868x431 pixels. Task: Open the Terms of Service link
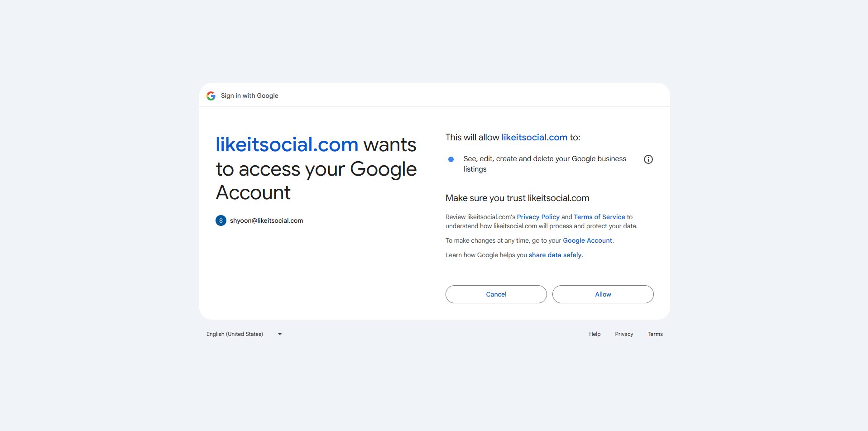tap(599, 217)
